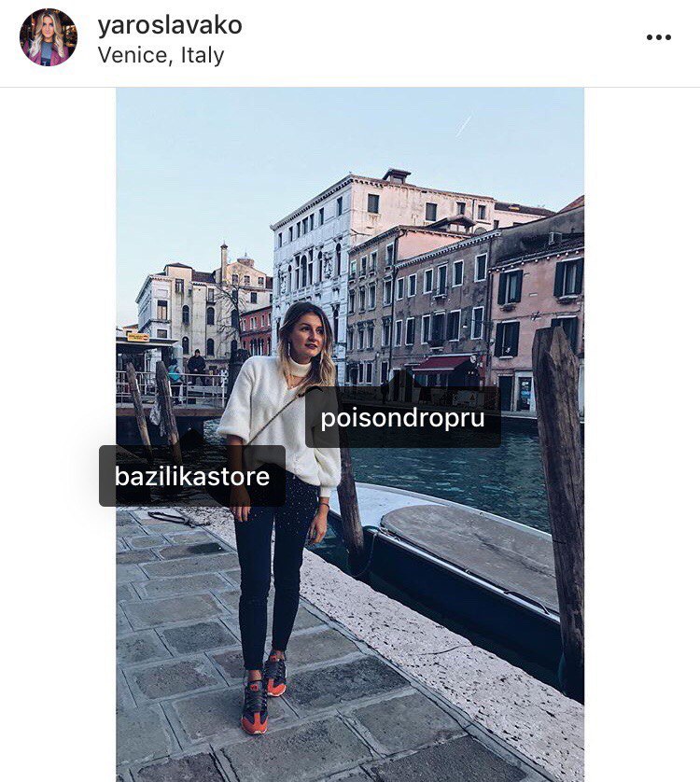View the Venice, Italy location page
This screenshot has height=782, width=700.
click(161, 55)
